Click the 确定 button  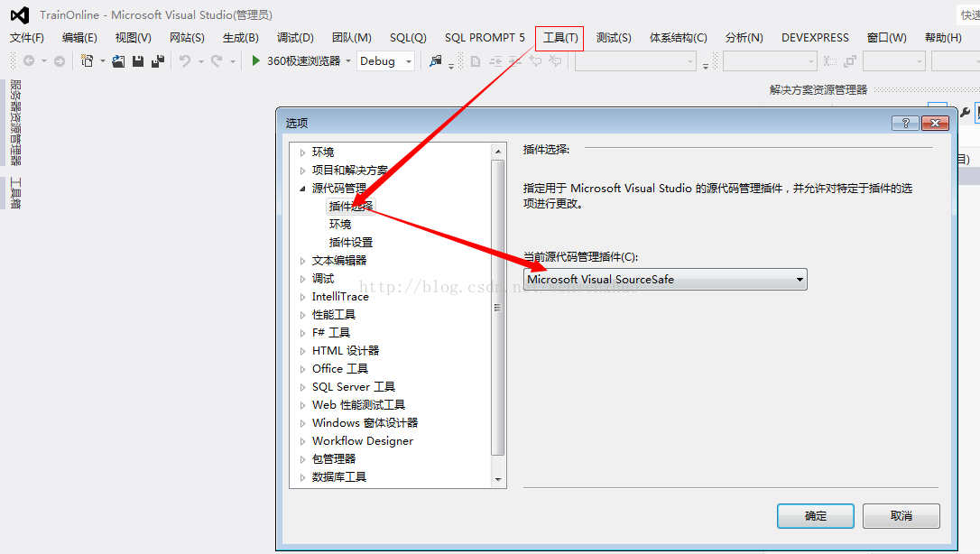(816, 516)
